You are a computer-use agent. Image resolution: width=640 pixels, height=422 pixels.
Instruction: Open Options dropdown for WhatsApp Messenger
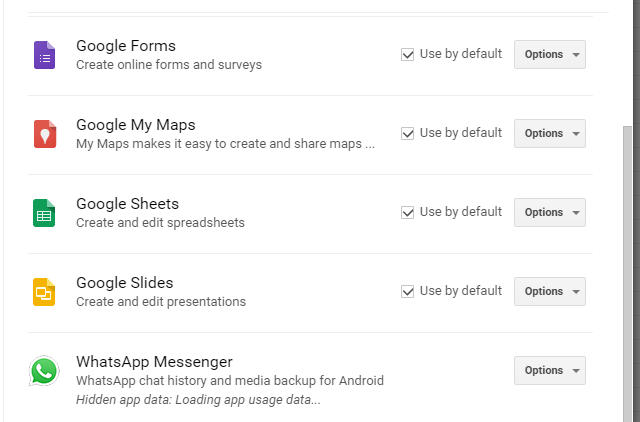tap(550, 370)
